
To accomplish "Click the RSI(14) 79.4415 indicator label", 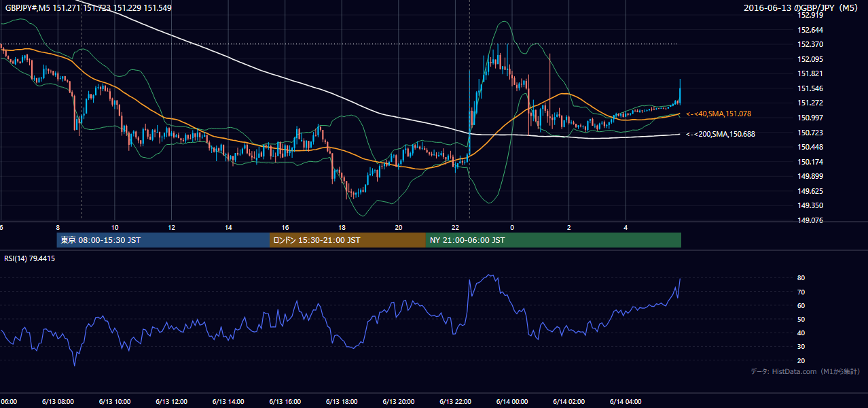I will tap(30, 258).
